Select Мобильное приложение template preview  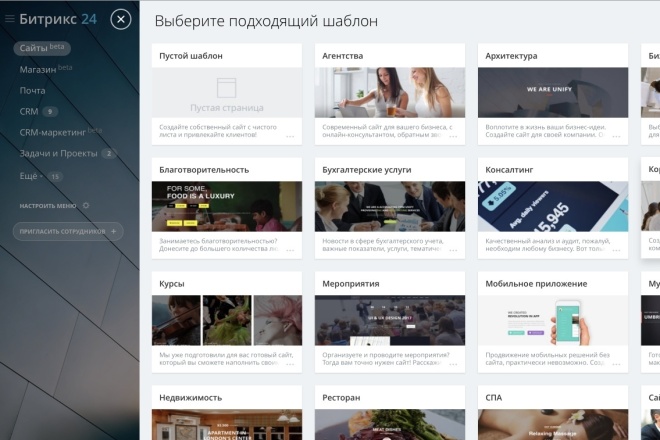tap(553, 320)
